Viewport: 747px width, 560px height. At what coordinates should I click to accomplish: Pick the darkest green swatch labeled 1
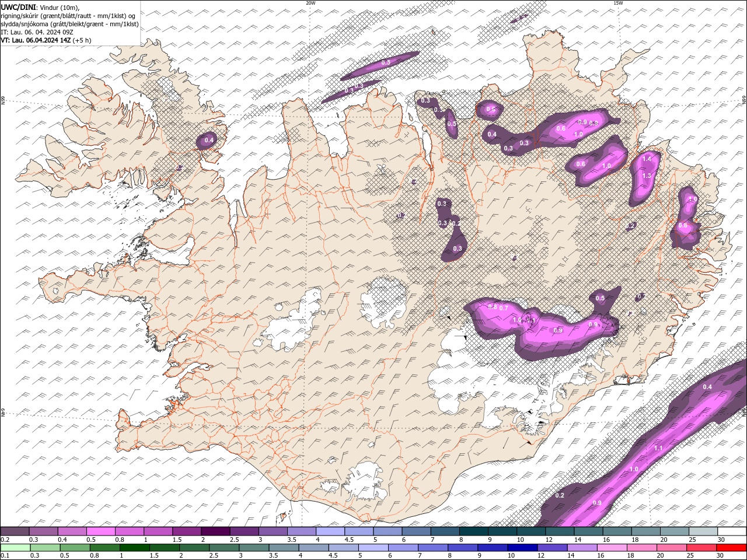(x=134, y=547)
